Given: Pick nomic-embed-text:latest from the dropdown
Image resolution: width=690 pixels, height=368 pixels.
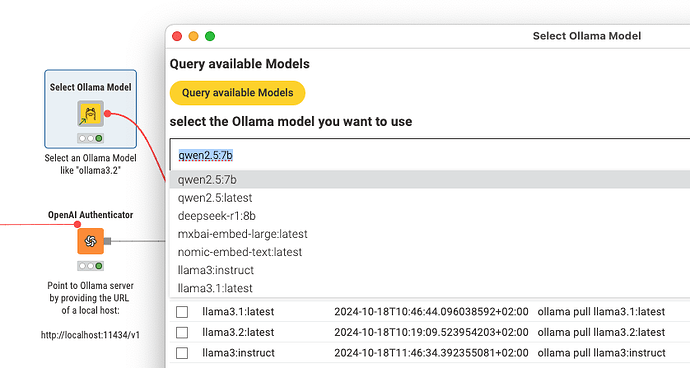Looking at the screenshot, I should pos(429,252).
